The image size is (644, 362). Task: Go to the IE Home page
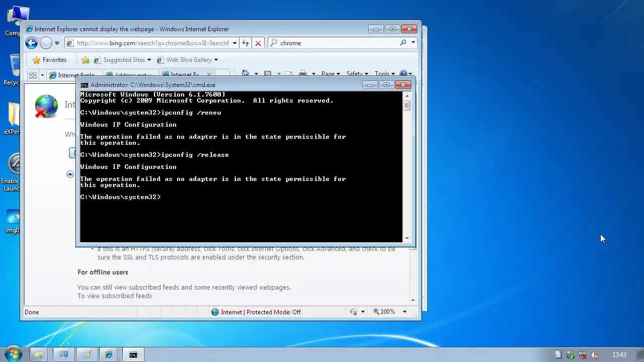tap(246, 74)
